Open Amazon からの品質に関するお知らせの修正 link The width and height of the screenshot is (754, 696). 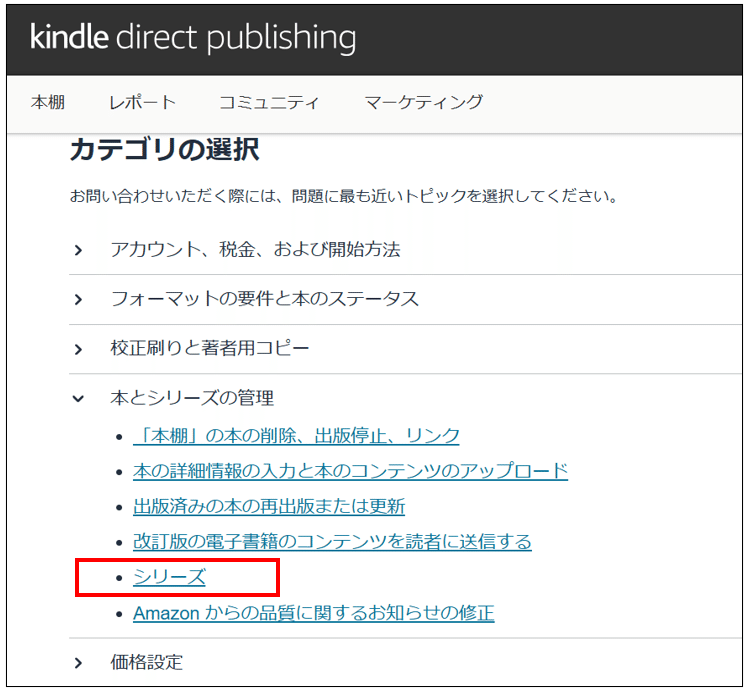click(x=314, y=613)
